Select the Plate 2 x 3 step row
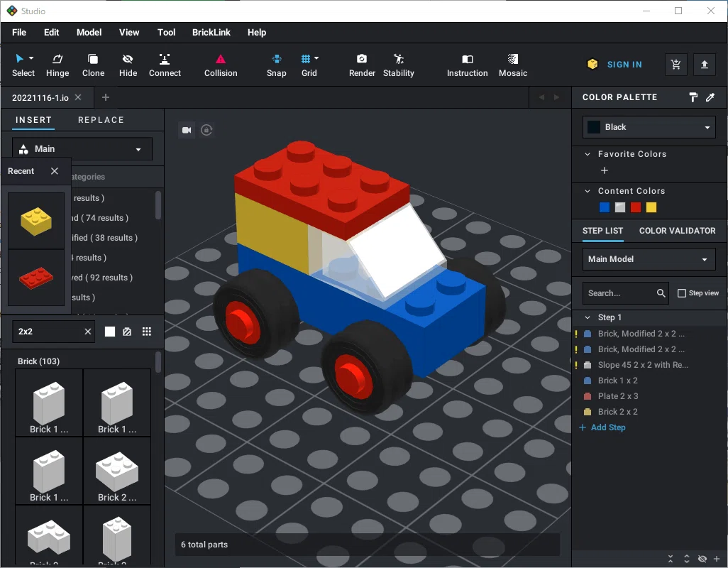 pyautogui.click(x=650, y=396)
